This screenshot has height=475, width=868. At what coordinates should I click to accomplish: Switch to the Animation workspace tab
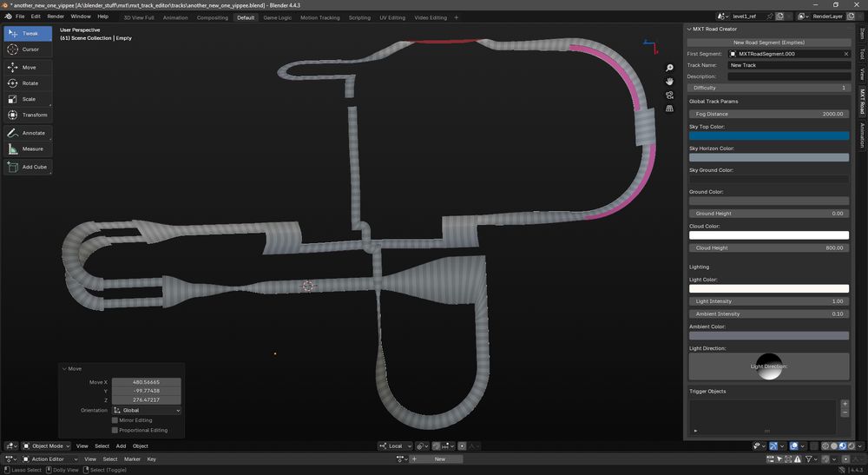pos(175,17)
